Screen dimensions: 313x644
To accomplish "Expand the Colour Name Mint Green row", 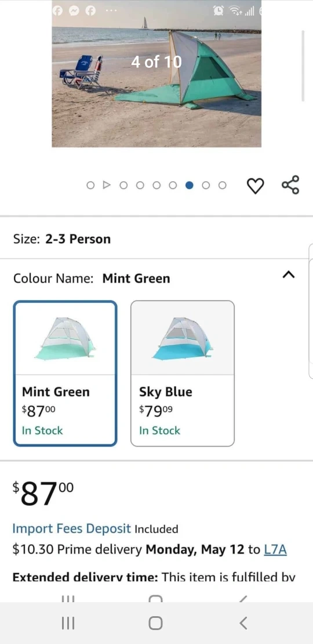I will (x=156, y=278).
